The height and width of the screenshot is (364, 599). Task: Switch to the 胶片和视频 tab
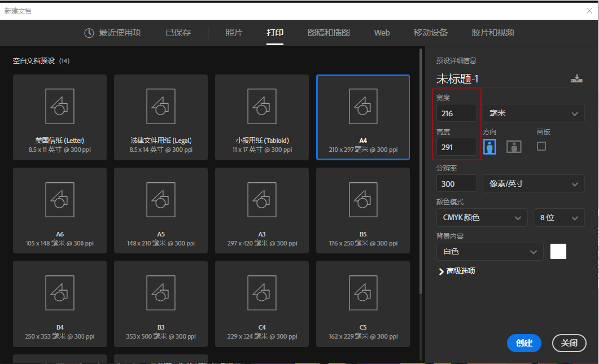493,33
